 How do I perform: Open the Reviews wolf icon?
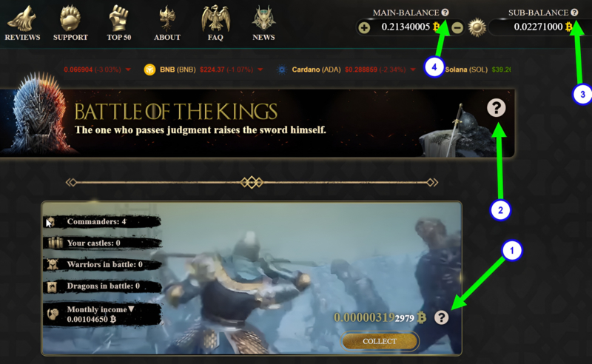click(22, 19)
